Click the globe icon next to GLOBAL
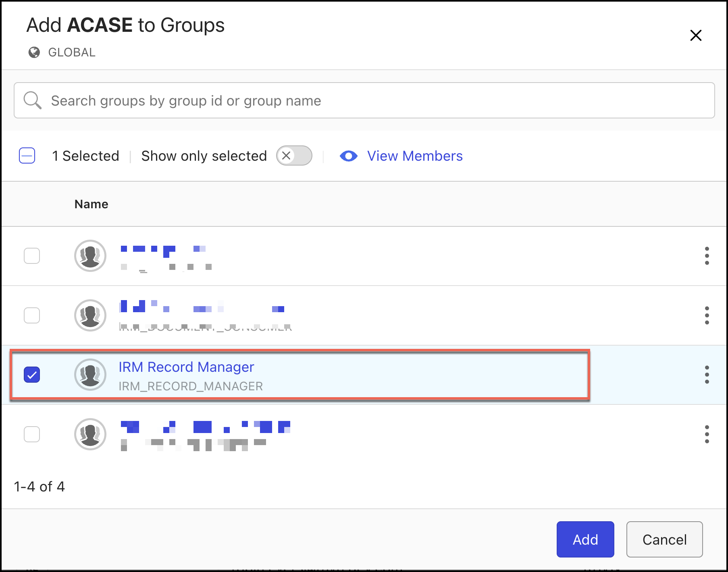 point(34,52)
